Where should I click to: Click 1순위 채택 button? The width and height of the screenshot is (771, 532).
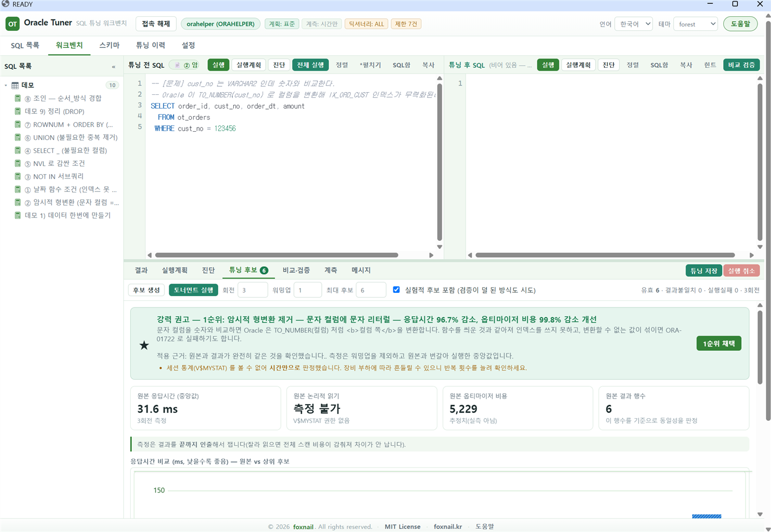(x=719, y=343)
